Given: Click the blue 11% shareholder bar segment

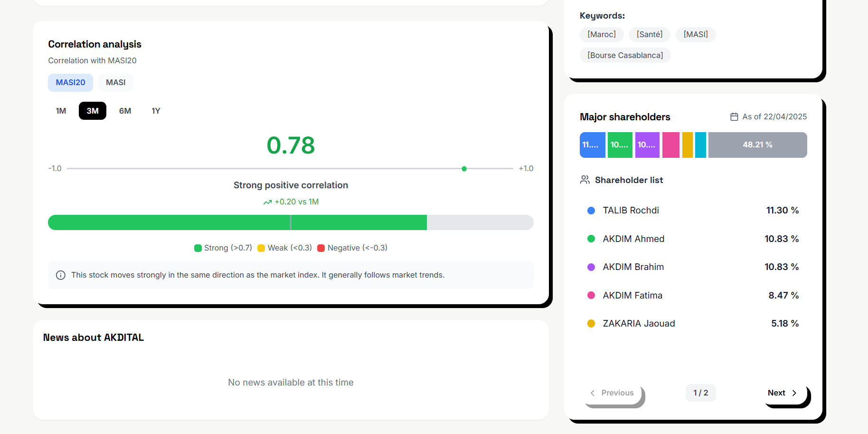Looking at the screenshot, I should 593,145.
